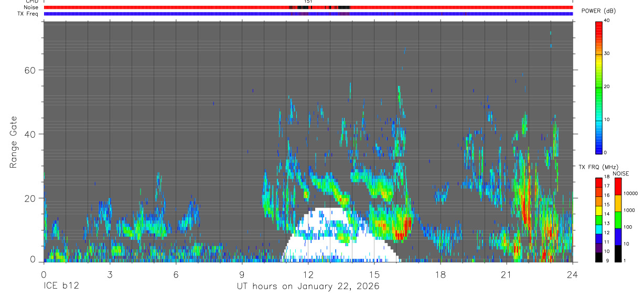Select the 21 tick on UT hours axis
The image size is (644, 297).
click(506, 274)
